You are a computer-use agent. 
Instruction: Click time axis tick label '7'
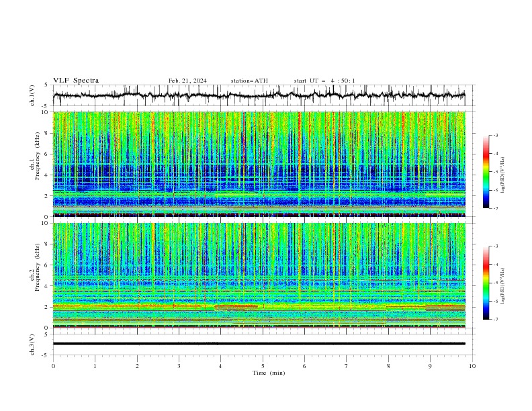(347, 366)
